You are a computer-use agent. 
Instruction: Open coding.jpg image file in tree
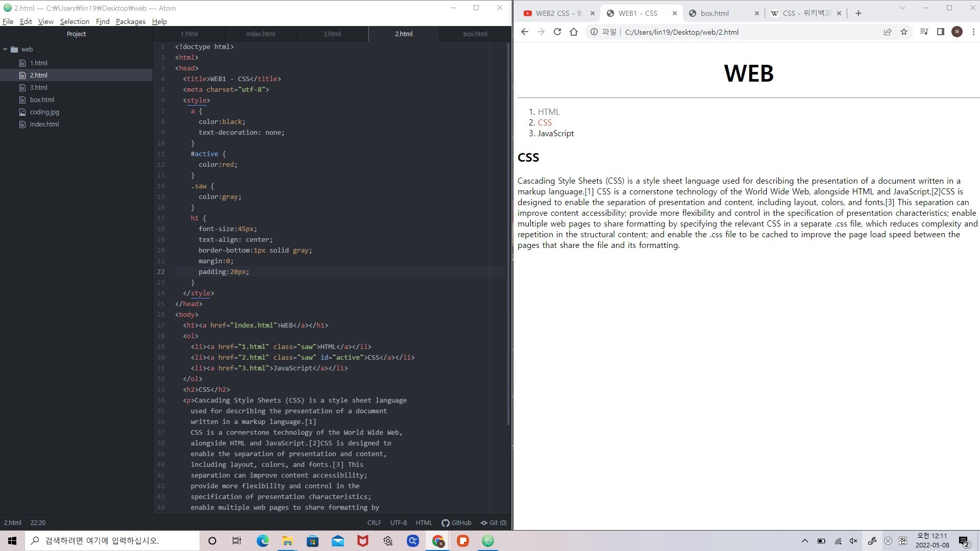click(44, 112)
